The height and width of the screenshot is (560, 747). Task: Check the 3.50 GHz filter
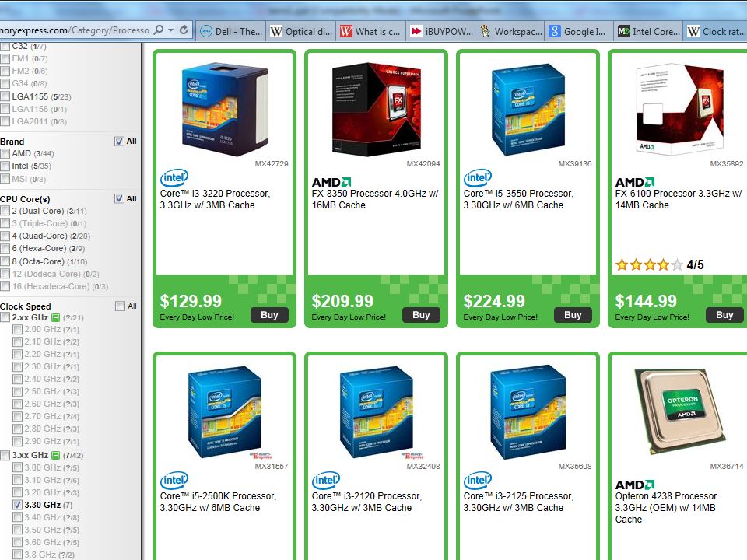[x=18, y=530]
